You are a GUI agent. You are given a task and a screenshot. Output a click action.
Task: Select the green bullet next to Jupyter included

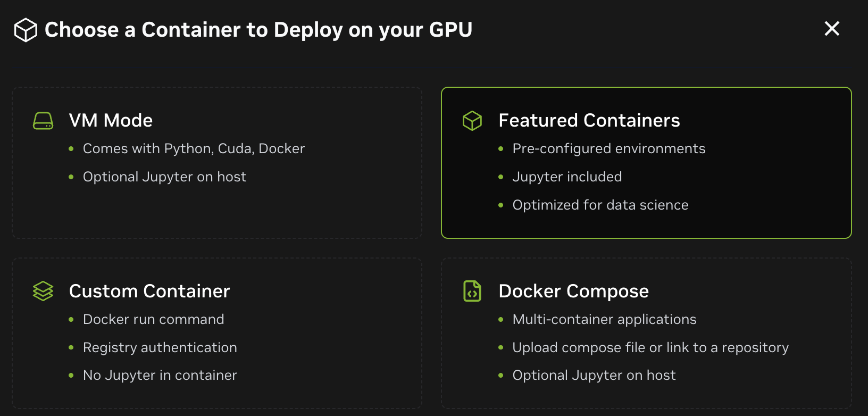coord(501,177)
